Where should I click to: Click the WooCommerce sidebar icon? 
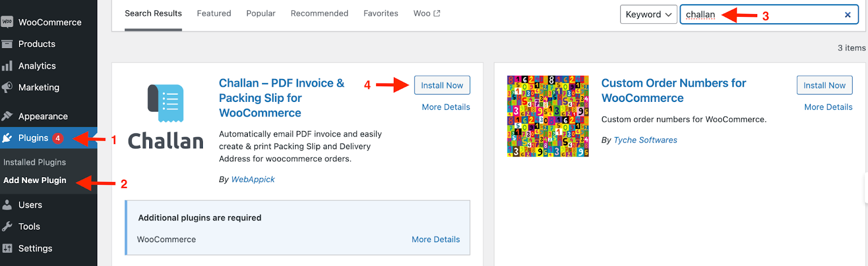coord(7,22)
